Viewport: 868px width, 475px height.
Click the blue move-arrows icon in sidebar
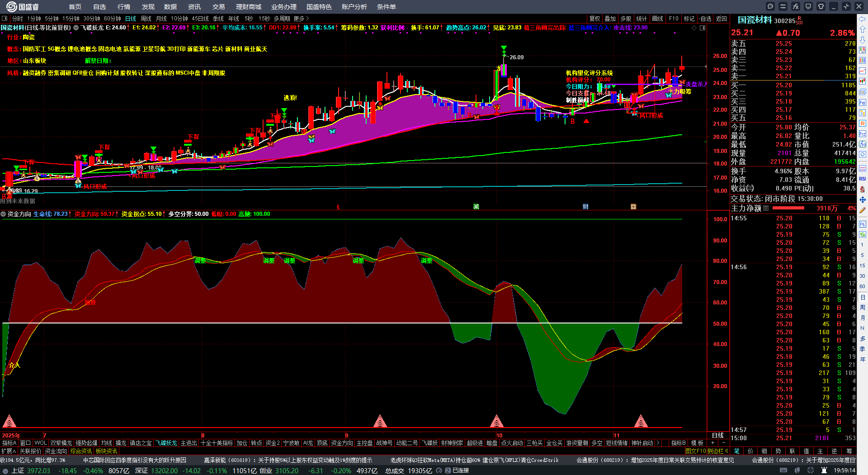tap(863, 199)
